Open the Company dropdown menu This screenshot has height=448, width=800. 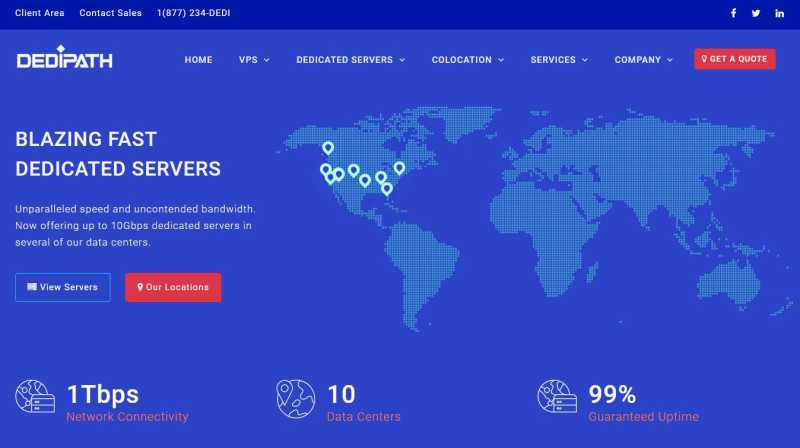click(x=643, y=60)
